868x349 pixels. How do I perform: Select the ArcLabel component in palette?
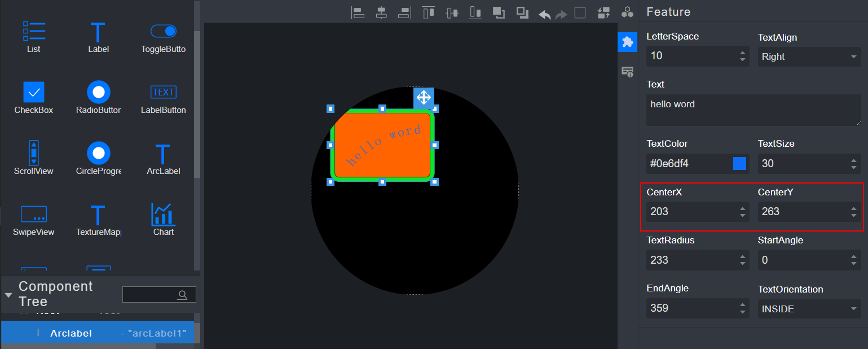pyautogui.click(x=163, y=159)
